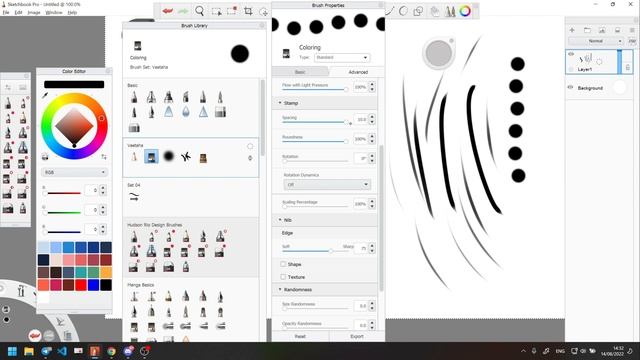Screen dimensions: 640x360
Task: Collapse the Nib section
Action: (x=280, y=220)
